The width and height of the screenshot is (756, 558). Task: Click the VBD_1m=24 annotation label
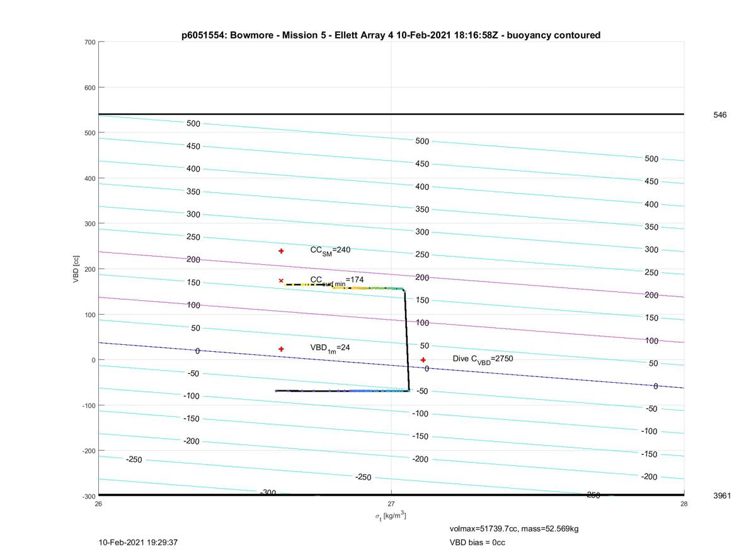[x=329, y=348]
